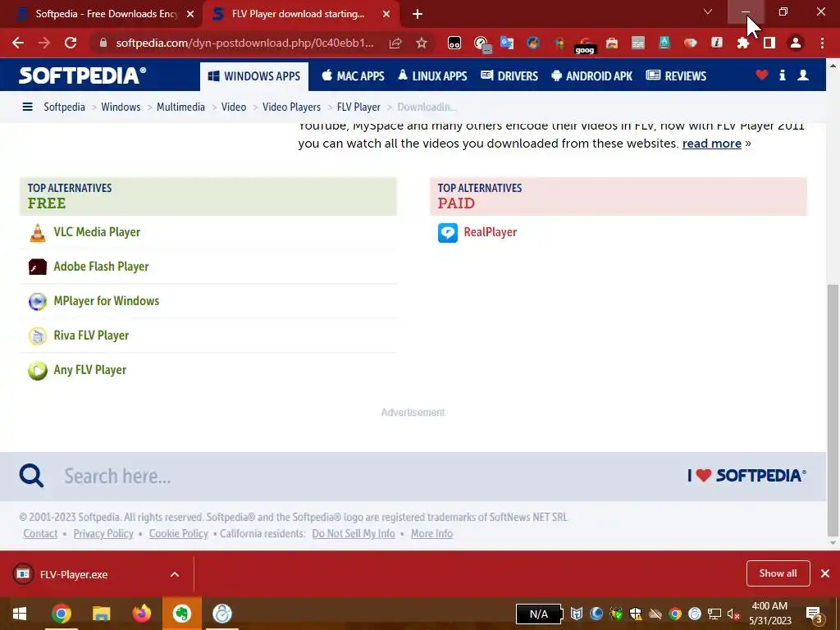The image size is (840, 630).
Task: Open the Chrome profile avatar
Action: [796, 43]
